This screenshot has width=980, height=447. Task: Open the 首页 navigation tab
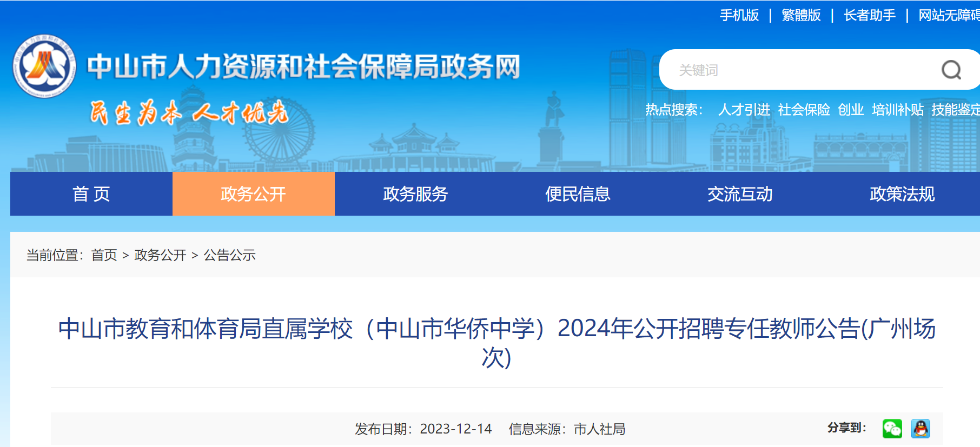click(91, 194)
